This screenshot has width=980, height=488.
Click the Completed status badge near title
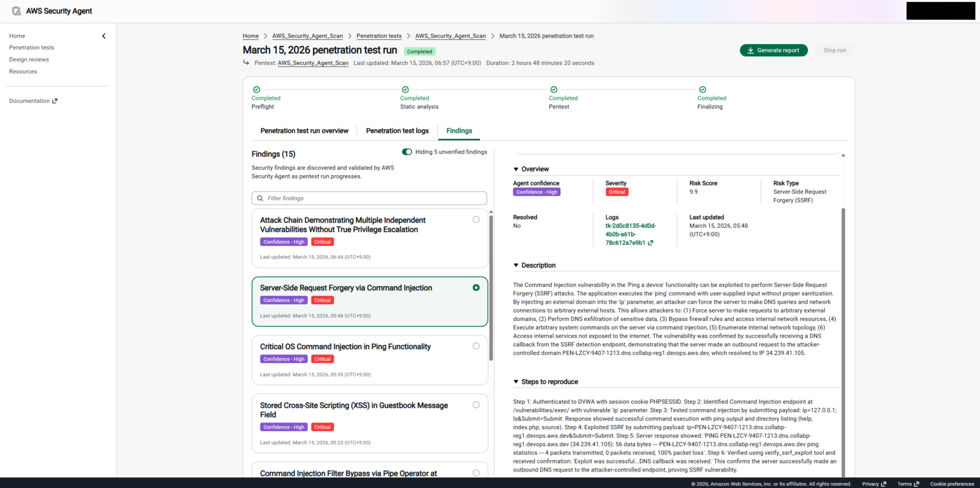tap(420, 51)
